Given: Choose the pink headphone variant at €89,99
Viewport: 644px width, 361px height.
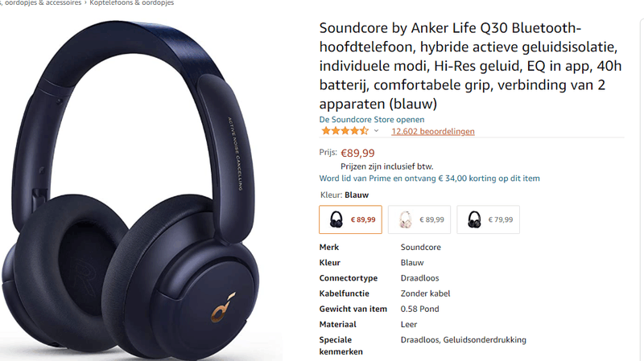Looking at the screenshot, I should (x=419, y=219).
